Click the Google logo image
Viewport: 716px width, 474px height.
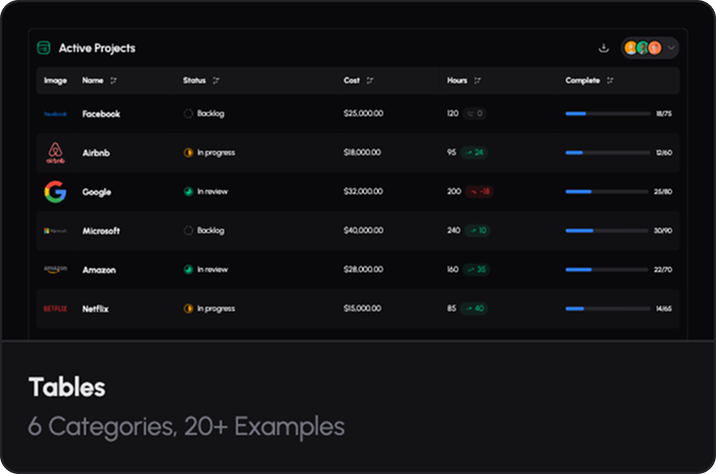55,192
